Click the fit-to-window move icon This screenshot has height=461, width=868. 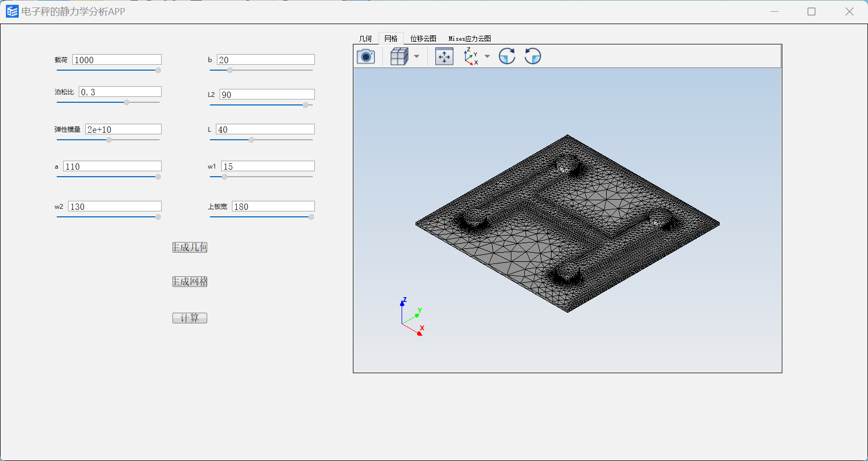pos(444,56)
